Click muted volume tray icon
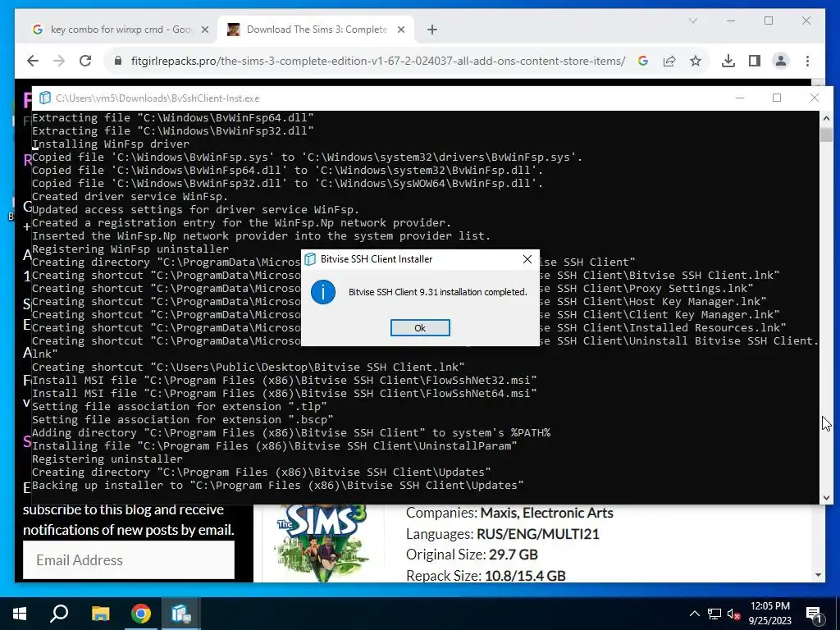The image size is (840, 630). pos(733,614)
